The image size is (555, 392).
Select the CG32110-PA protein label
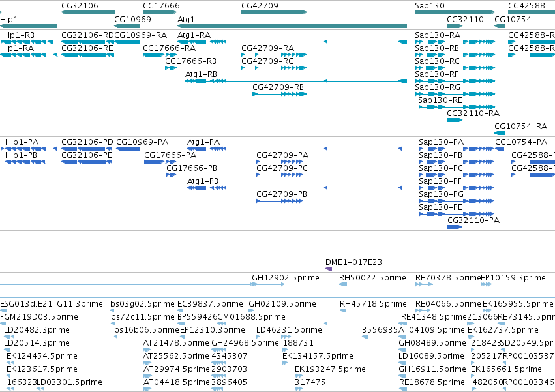tap(473, 220)
